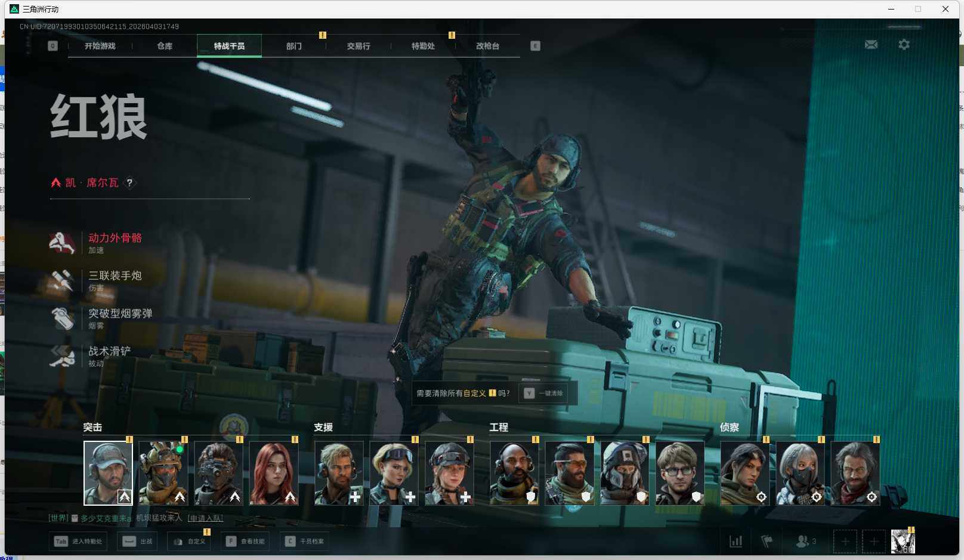Open the 干员档案 button
Viewport: 964px width, 560px height.
point(305,542)
